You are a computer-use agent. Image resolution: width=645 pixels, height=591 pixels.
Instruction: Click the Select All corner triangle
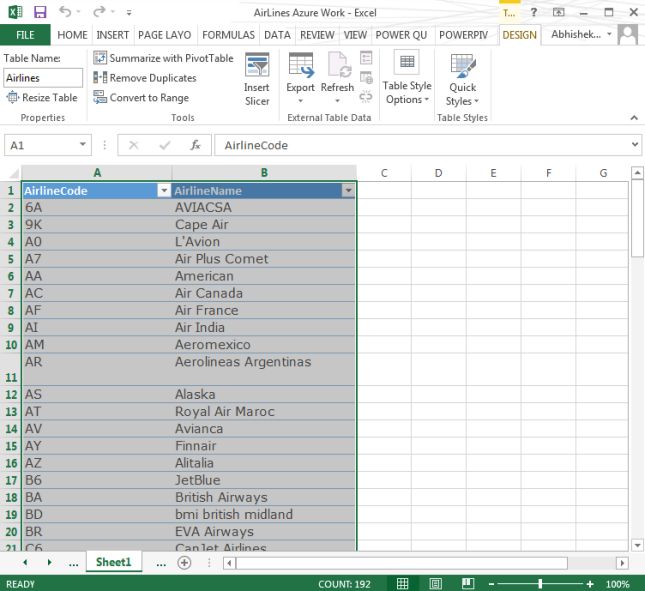click(x=12, y=173)
